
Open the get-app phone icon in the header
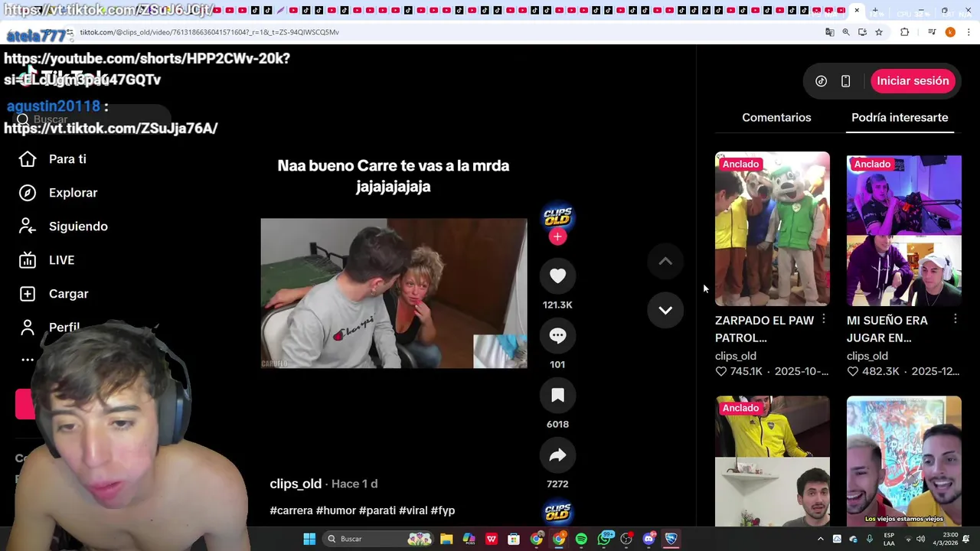(x=845, y=81)
